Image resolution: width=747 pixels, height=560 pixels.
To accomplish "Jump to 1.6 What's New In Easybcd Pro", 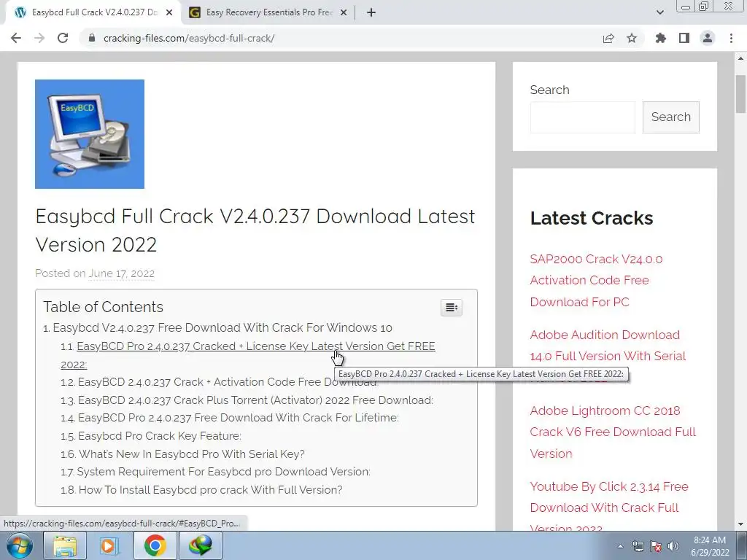I will [192, 454].
